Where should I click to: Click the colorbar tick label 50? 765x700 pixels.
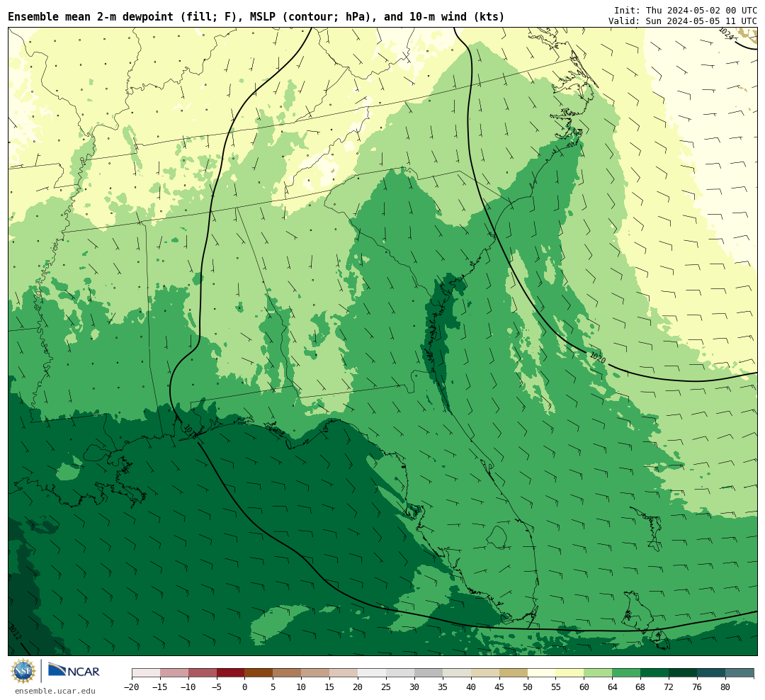528,687
